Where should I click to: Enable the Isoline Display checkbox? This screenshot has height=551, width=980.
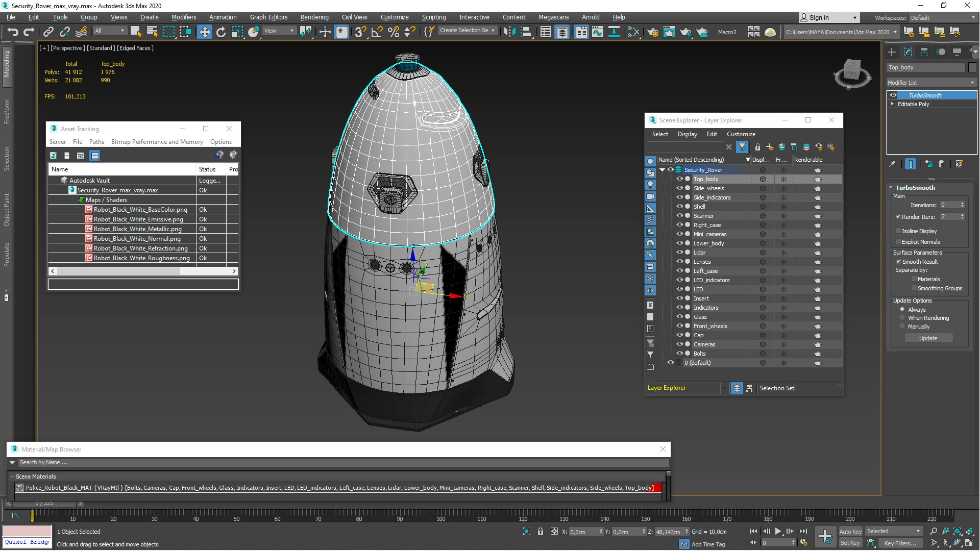[x=898, y=231]
